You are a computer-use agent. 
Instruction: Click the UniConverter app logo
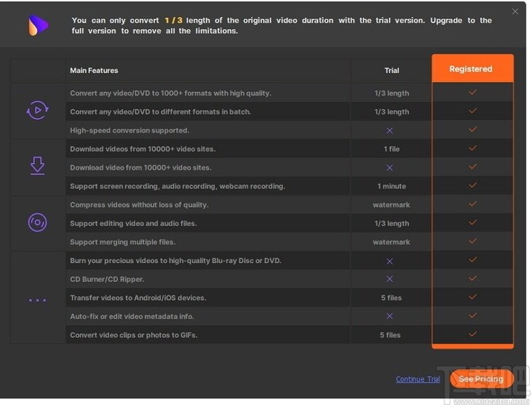tap(38, 26)
